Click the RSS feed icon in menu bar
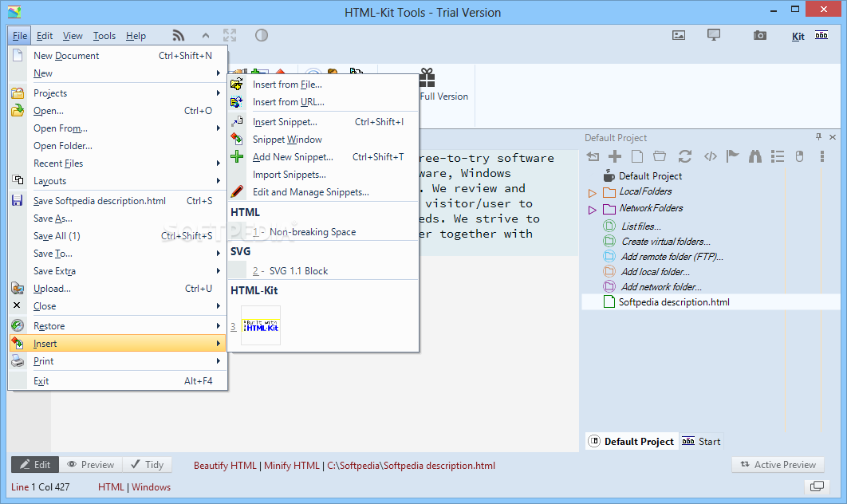 [179, 36]
